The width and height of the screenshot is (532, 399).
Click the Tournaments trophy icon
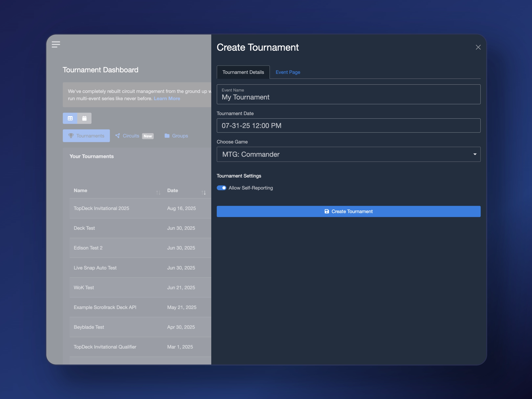pyautogui.click(x=71, y=136)
